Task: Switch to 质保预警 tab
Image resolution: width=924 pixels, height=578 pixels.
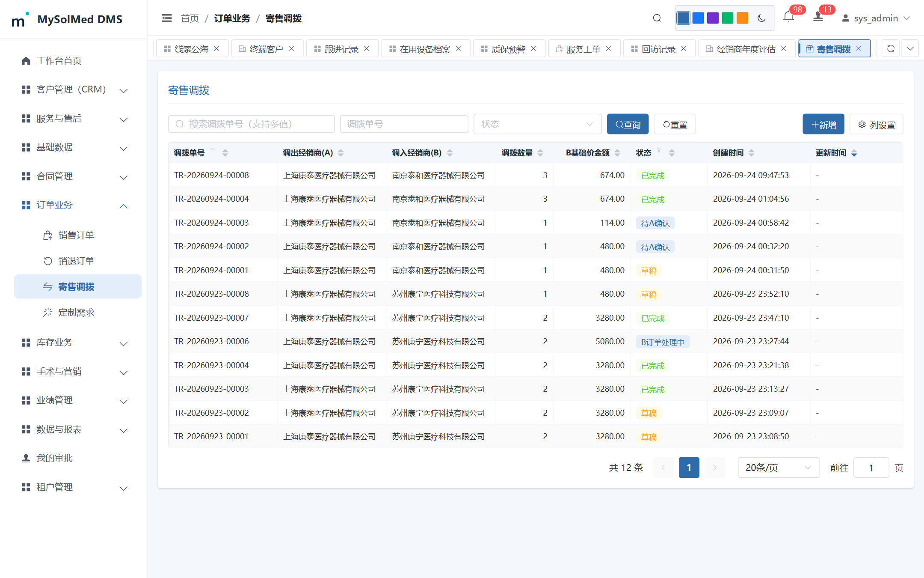Action: [x=508, y=49]
